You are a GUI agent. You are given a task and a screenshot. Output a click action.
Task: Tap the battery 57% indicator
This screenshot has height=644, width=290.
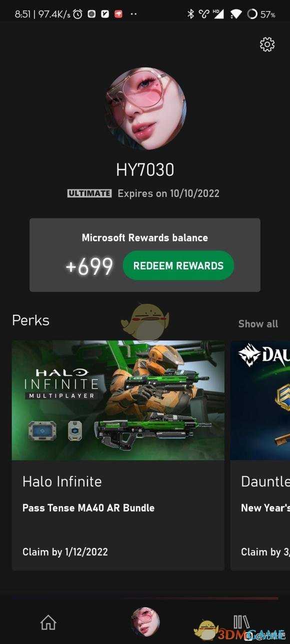tap(261, 14)
